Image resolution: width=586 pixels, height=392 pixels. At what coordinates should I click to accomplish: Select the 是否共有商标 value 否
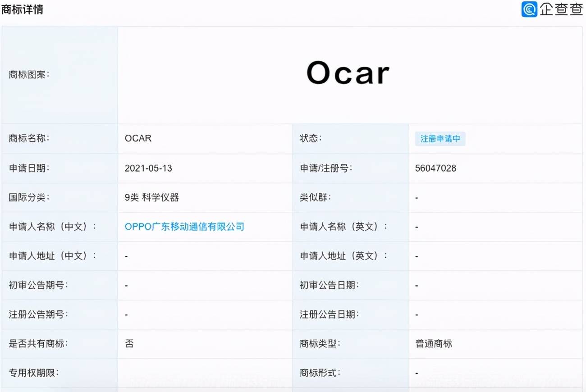[x=129, y=344]
